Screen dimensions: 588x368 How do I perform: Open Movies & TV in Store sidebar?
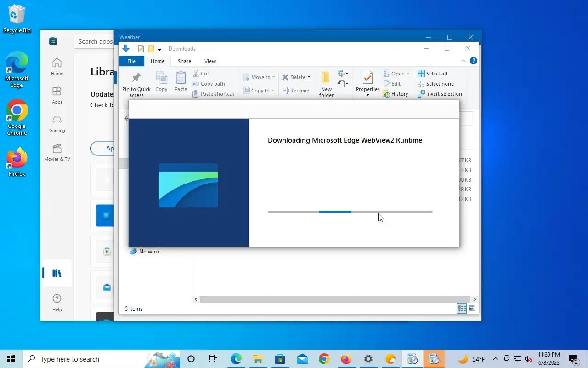click(x=57, y=152)
